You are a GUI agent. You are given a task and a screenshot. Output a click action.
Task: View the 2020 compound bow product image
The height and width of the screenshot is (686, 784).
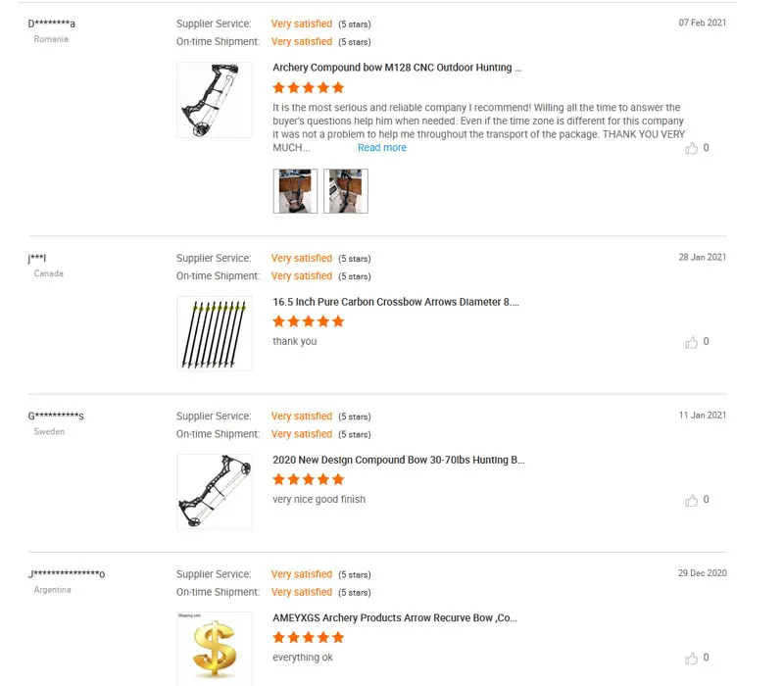(x=214, y=492)
